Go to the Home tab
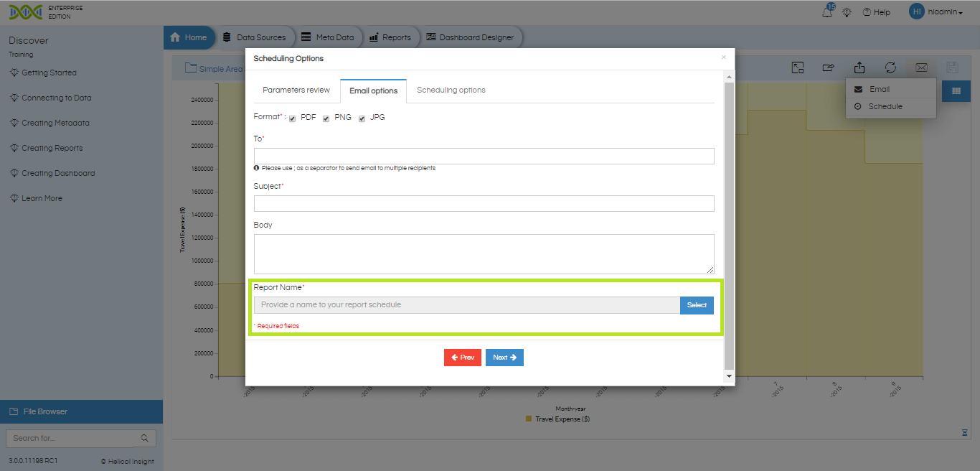Image resolution: width=980 pixels, height=471 pixels. (189, 37)
